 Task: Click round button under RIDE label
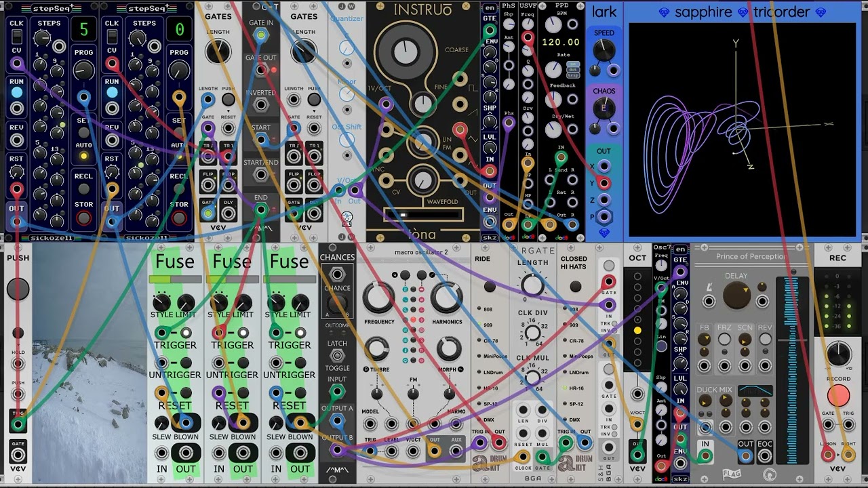pos(490,287)
